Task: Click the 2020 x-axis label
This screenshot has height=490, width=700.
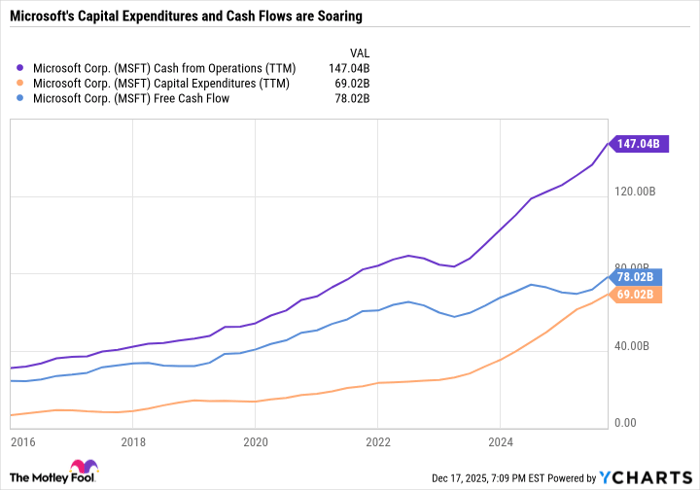Action: point(255,440)
